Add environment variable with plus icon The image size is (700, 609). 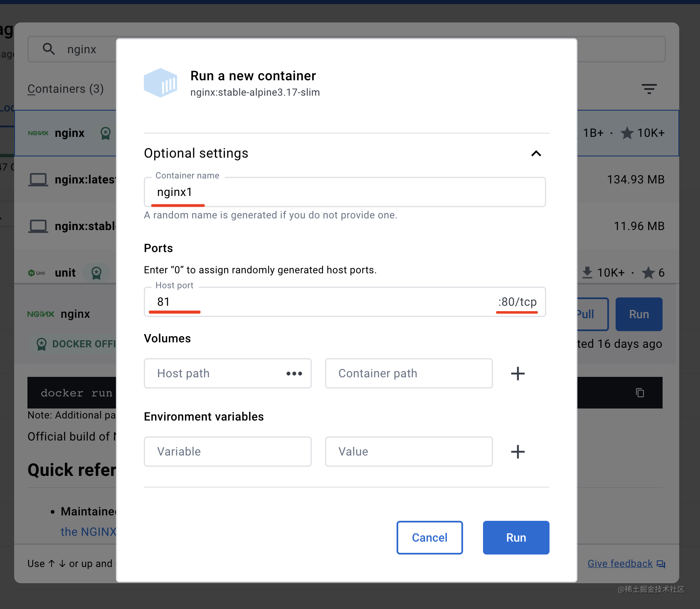518,452
